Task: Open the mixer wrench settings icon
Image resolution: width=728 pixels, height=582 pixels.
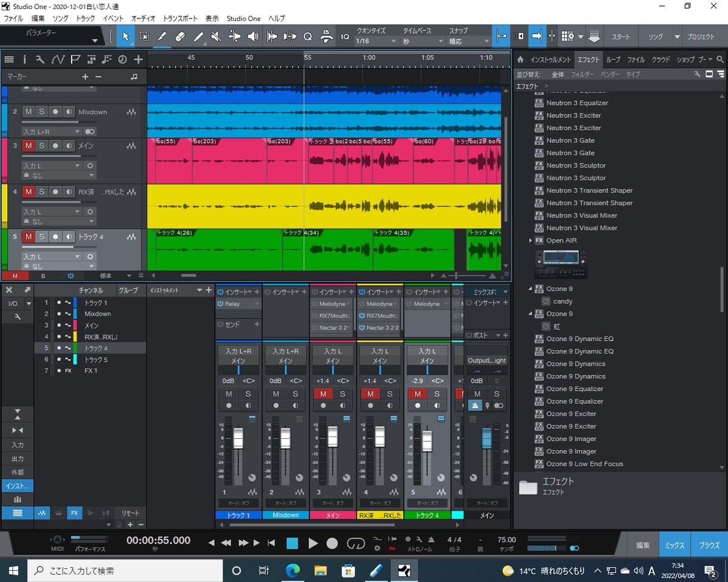Action: point(17,317)
